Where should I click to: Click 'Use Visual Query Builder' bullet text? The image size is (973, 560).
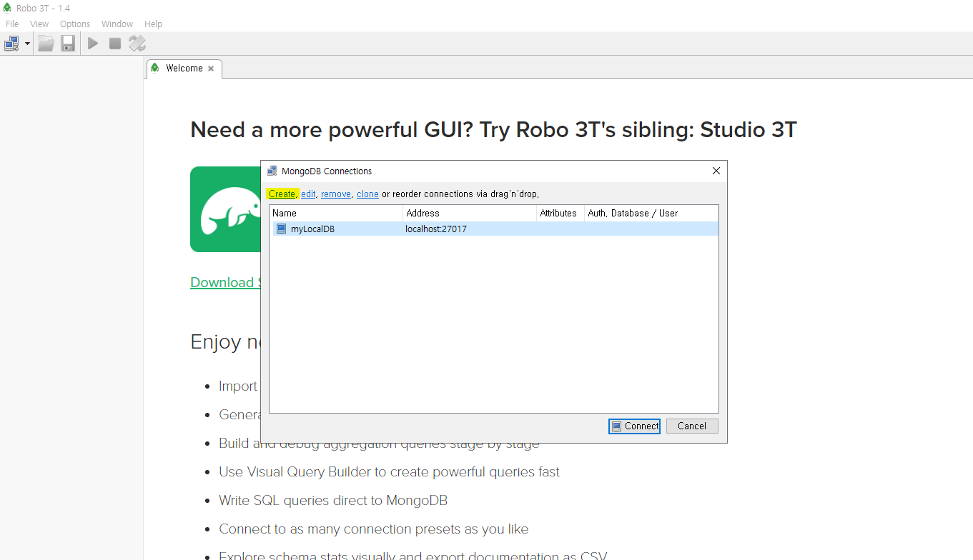[x=390, y=471]
